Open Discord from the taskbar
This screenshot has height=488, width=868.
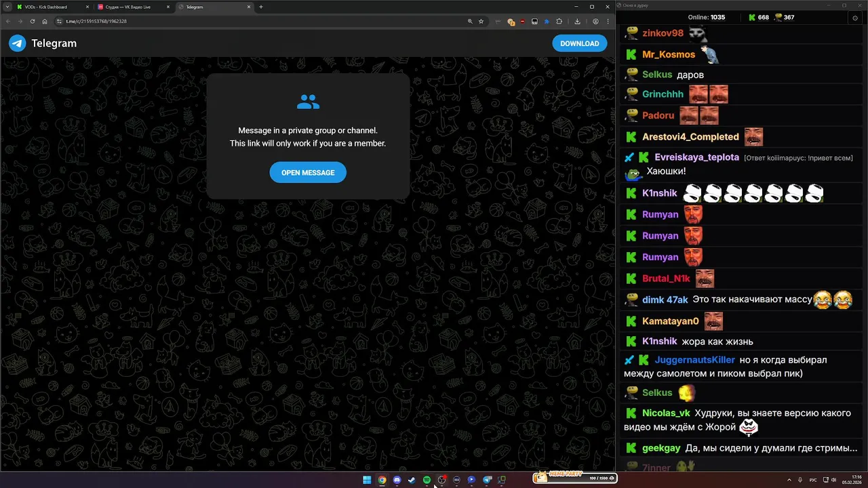pyautogui.click(x=397, y=480)
